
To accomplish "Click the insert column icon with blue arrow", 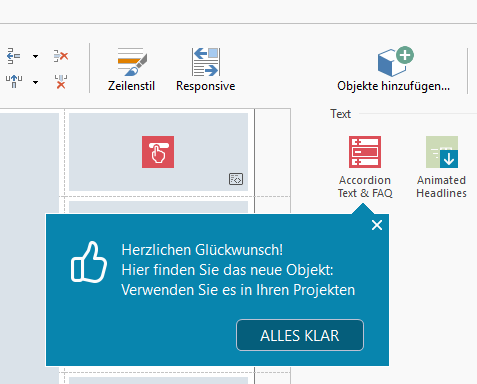I will (14, 56).
